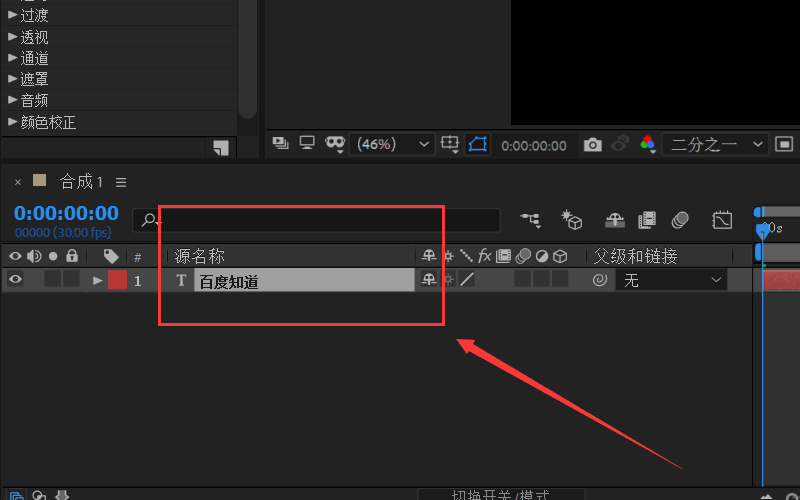Click the blue timeline timecode 0:00:00:00
Screen dimensions: 800x500
(x=66, y=213)
